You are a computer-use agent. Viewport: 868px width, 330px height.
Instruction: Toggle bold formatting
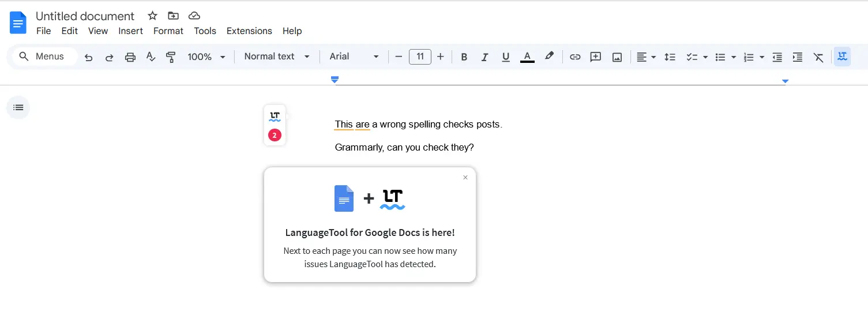(x=464, y=57)
